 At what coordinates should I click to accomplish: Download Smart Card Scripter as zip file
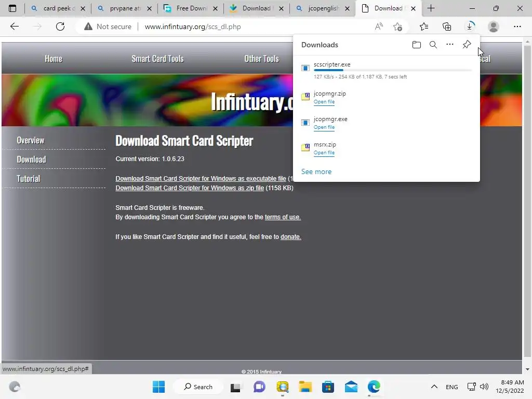pos(190,188)
